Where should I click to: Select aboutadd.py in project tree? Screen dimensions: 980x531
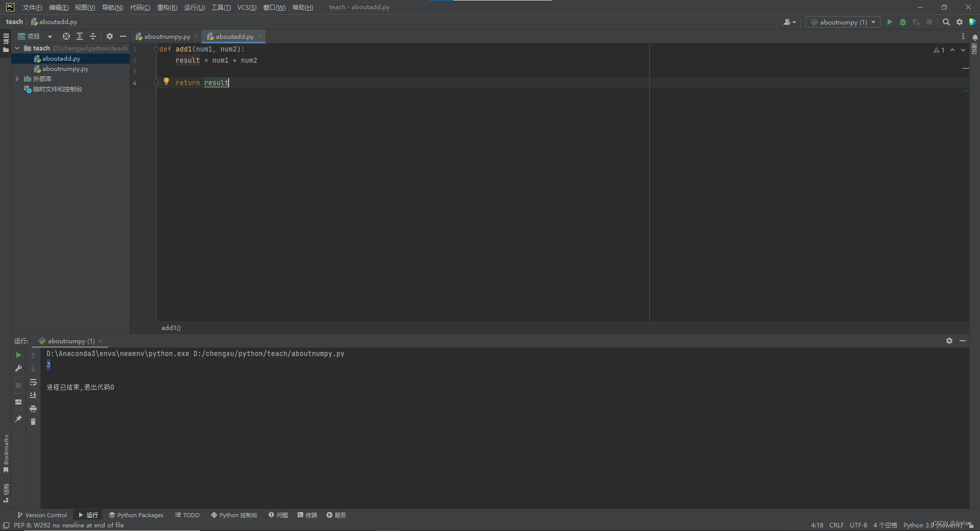[61, 59]
